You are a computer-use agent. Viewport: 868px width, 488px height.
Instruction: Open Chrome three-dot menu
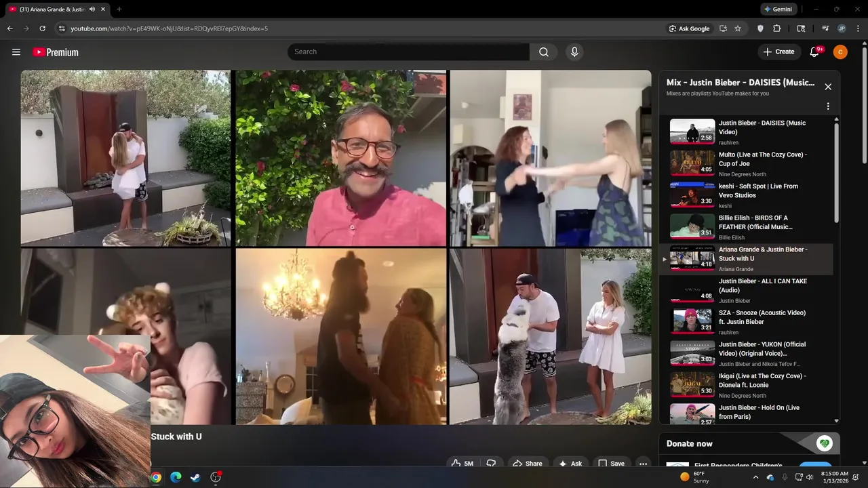pos(858,28)
